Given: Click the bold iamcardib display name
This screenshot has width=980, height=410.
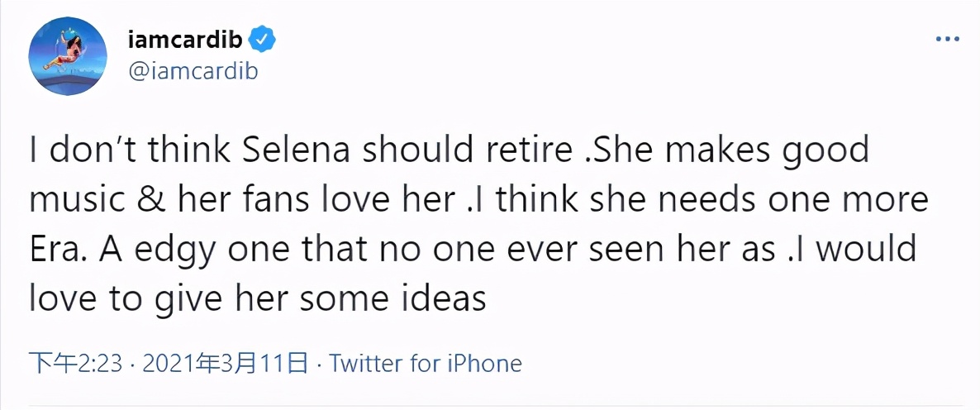Looking at the screenshot, I should [186, 40].
